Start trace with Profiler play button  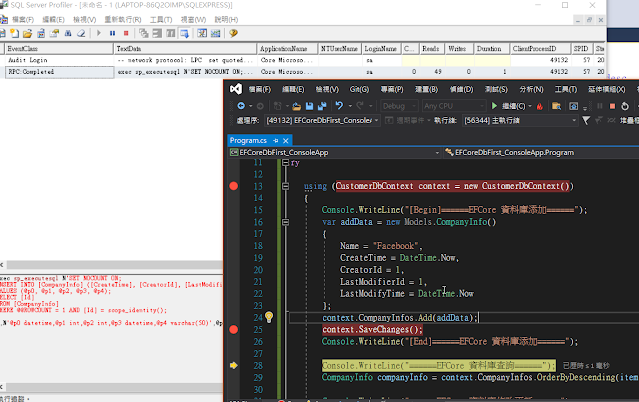pyautogui.click(x=99, y=33)
